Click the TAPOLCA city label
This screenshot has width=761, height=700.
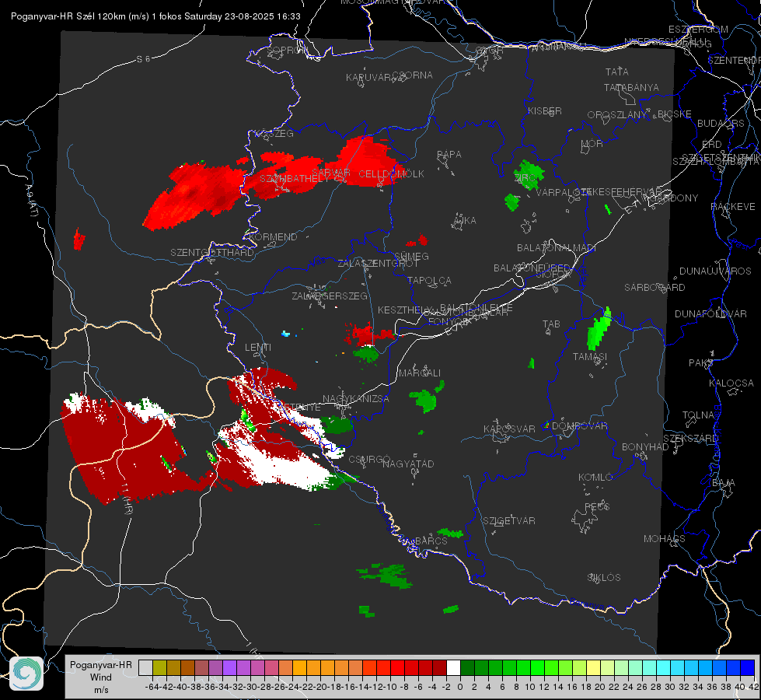click(429, 281)
